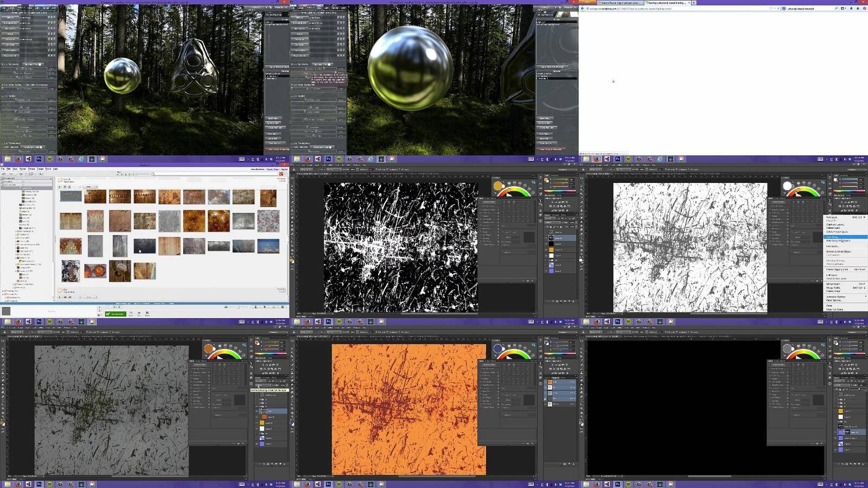Click Picasa's red Google+ icon near the search box
Screen dimensions: 868x488
[280, 174]
